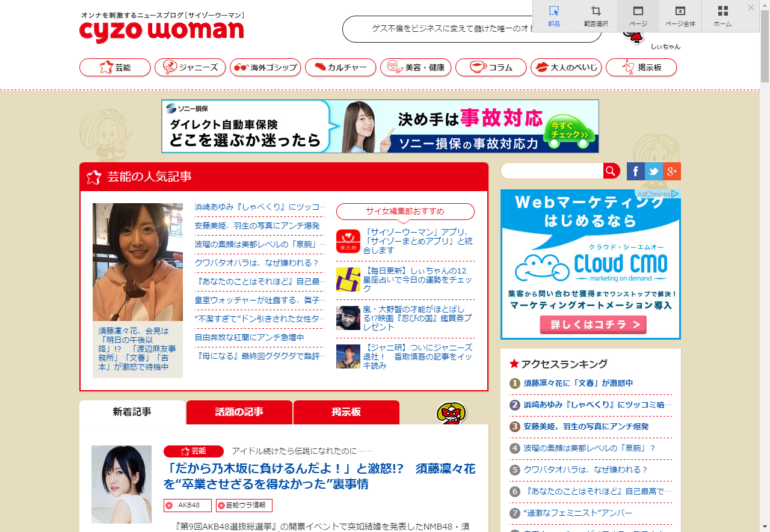Screen dimensions: 770x532
Task: Close the capture toolbar with the X
Action: click(751, 8)
